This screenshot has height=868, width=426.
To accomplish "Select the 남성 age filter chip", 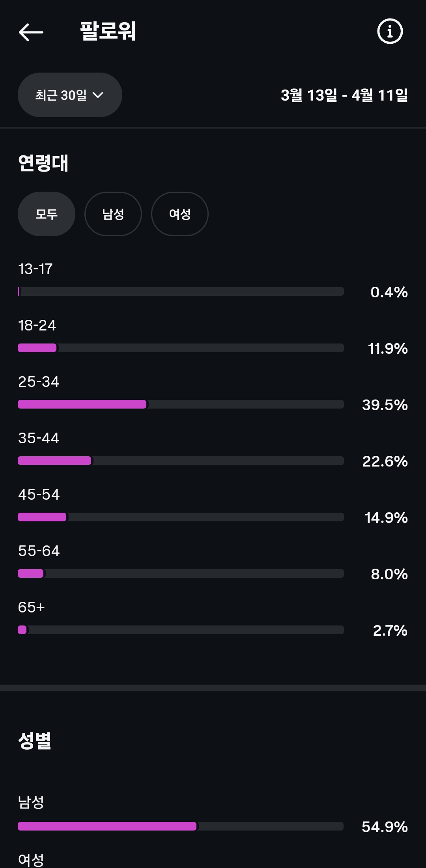I will (x=113, y=214).
